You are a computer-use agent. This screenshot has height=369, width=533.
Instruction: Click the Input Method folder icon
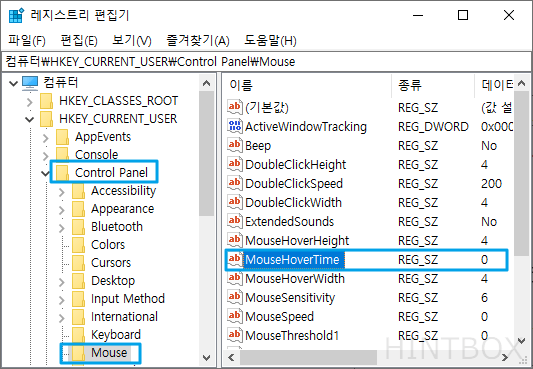(x=78, y=299)
